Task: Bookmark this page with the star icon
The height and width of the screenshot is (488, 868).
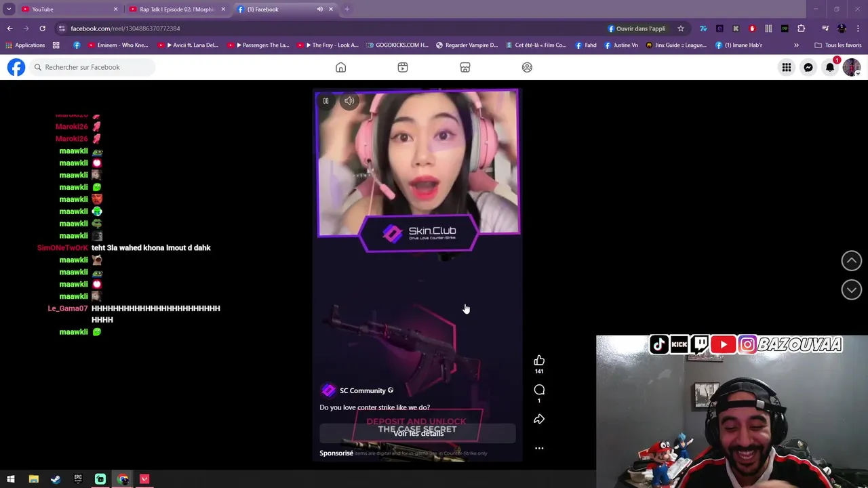Action: click(x=681, y=28)
